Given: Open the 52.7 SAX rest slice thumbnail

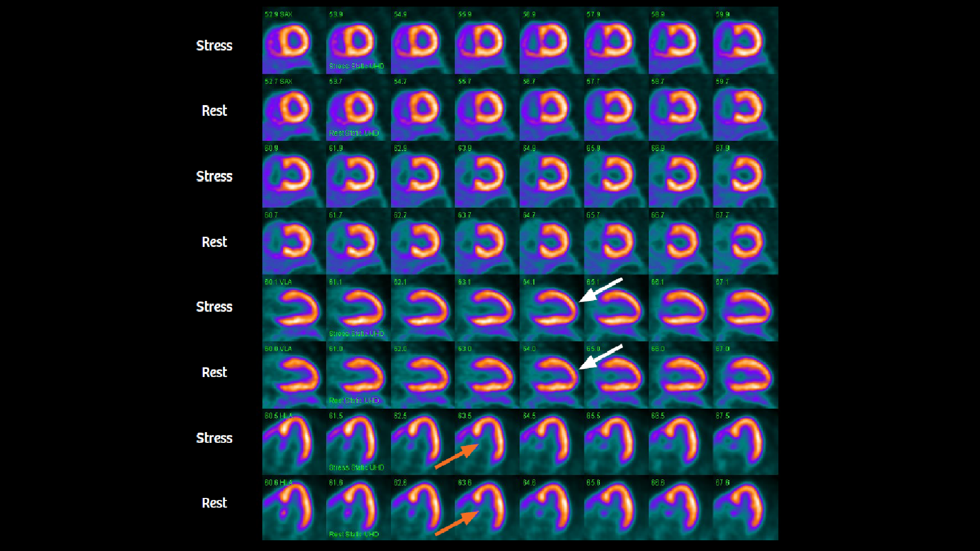Looking at the screenshot, I should [x=293, y=108].
